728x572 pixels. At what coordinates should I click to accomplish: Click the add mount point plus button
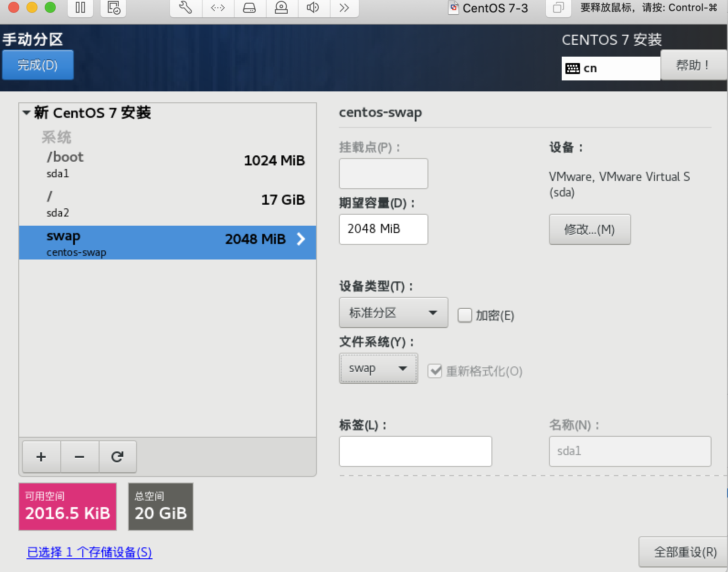41,456
